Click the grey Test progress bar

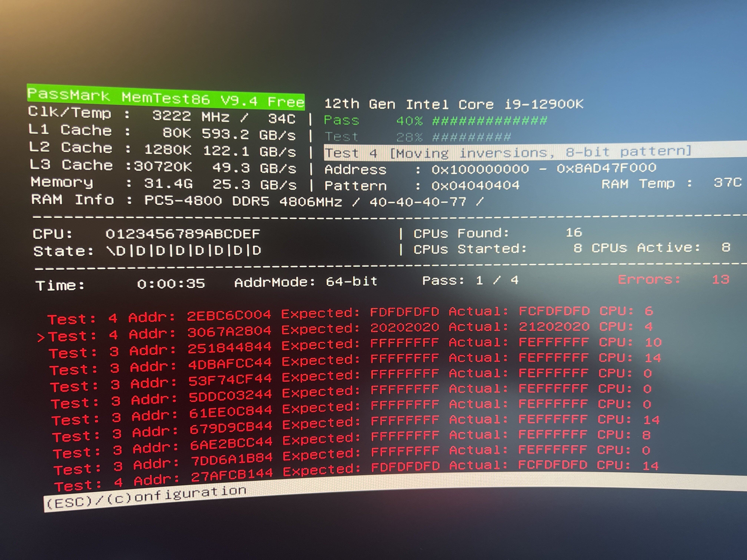472,137
